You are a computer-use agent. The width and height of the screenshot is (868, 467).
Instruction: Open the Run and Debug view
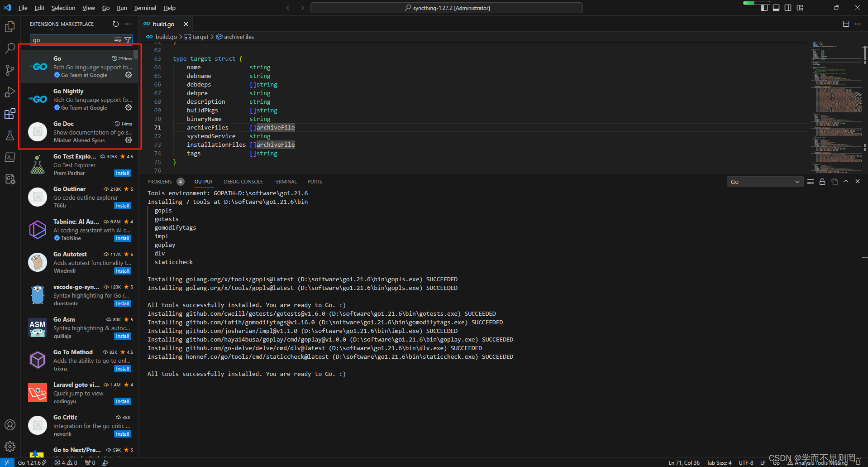pyautogui.click(x=10, y=92)
